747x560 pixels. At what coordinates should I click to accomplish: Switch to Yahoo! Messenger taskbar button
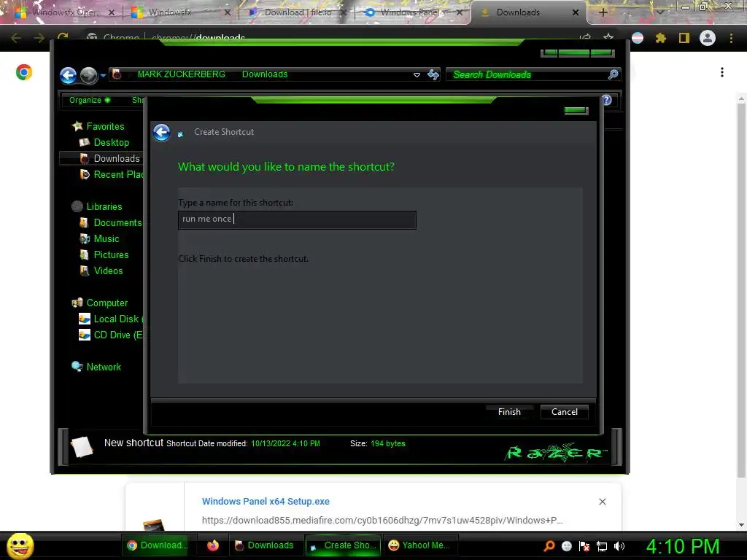419,545
